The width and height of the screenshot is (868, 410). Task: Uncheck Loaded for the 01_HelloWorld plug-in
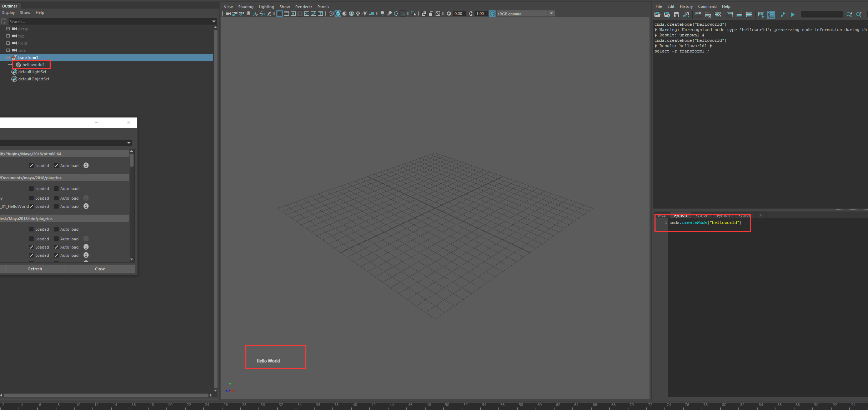31,206
